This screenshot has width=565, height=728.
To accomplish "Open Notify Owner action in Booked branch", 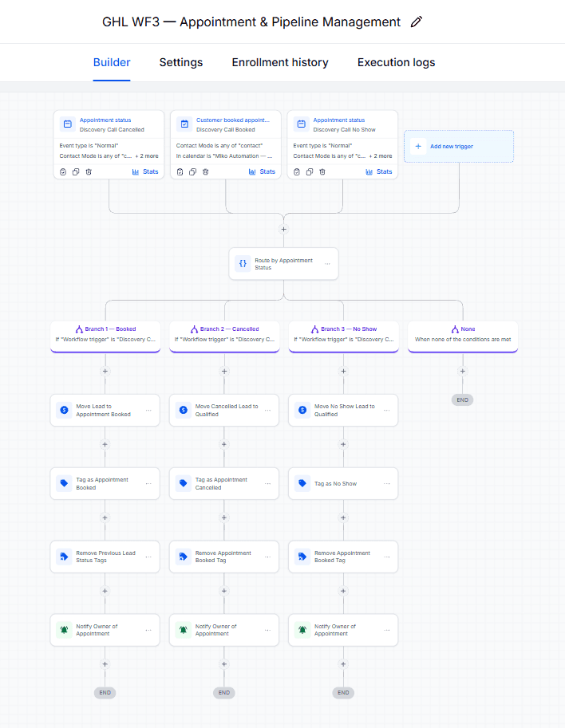I will tap(105, 630).
